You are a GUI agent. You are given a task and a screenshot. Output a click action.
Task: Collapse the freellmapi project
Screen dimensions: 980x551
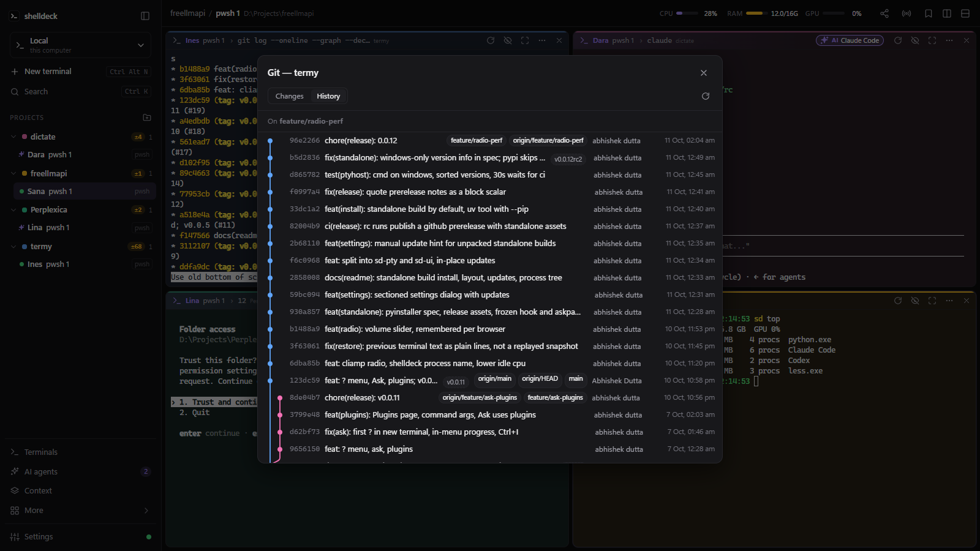point(13,173)
